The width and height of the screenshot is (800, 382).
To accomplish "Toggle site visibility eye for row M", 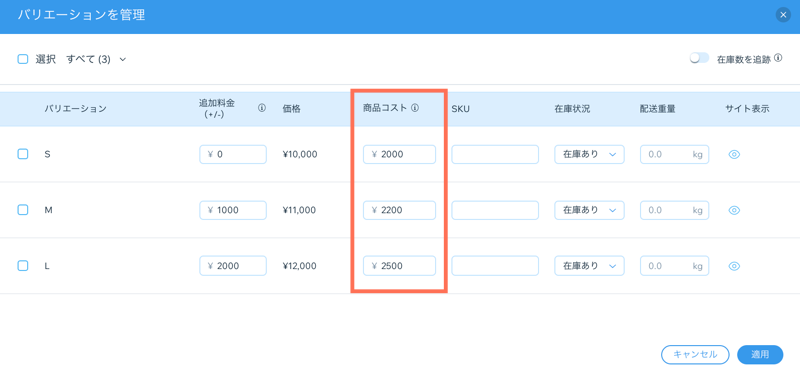I will [734, 210].
